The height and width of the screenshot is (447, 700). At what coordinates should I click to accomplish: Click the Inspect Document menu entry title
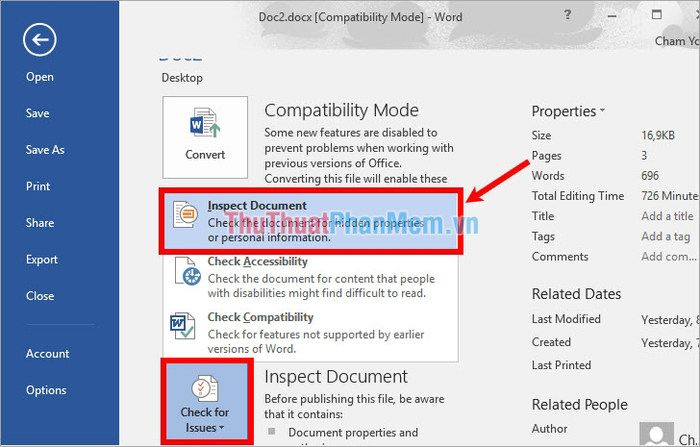257,205
